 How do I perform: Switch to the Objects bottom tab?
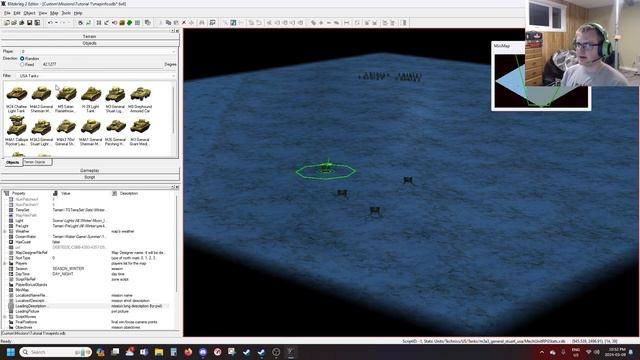(12, 162)
